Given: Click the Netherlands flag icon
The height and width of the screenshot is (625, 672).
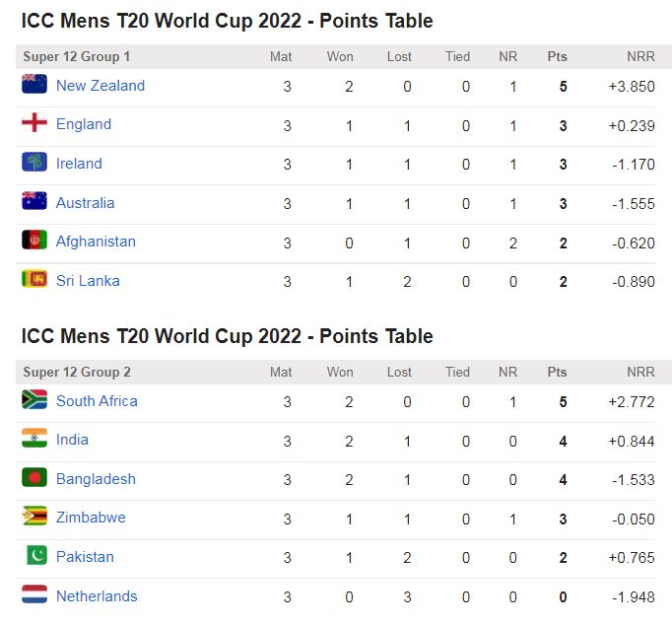Looking at the screenshot, I should (x=34, y=595).
